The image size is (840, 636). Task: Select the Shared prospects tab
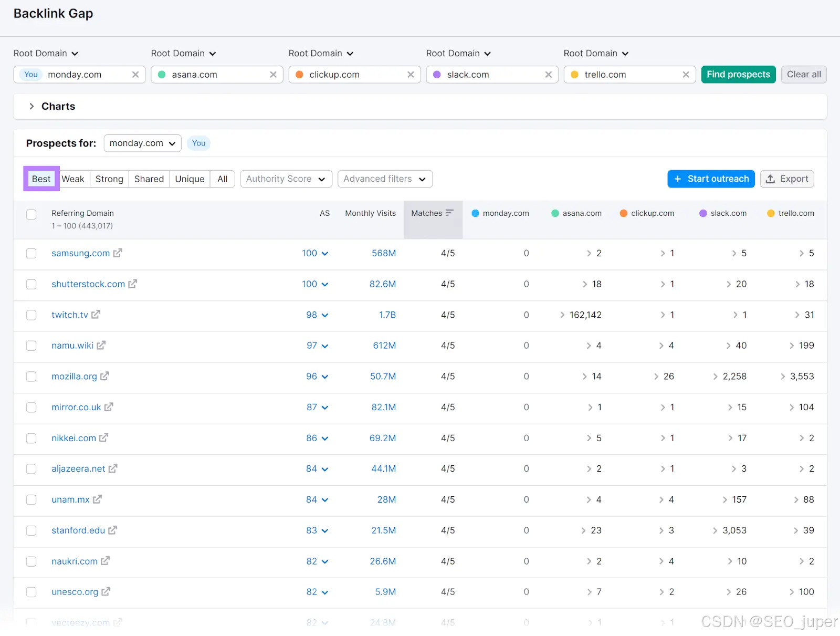click(149, 179)
